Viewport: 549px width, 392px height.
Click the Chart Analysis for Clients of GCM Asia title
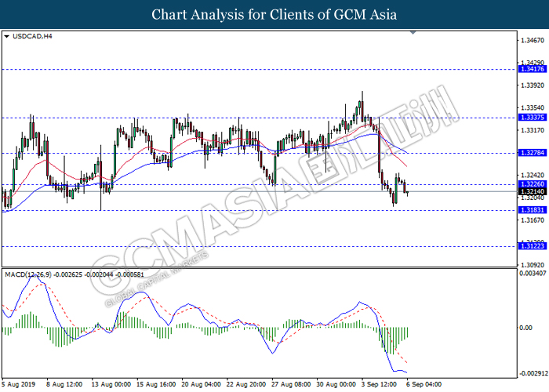click(274, 14)
